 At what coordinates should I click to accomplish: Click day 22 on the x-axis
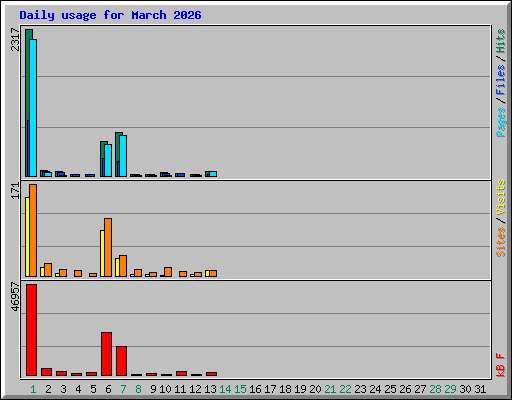coord(345,389)
